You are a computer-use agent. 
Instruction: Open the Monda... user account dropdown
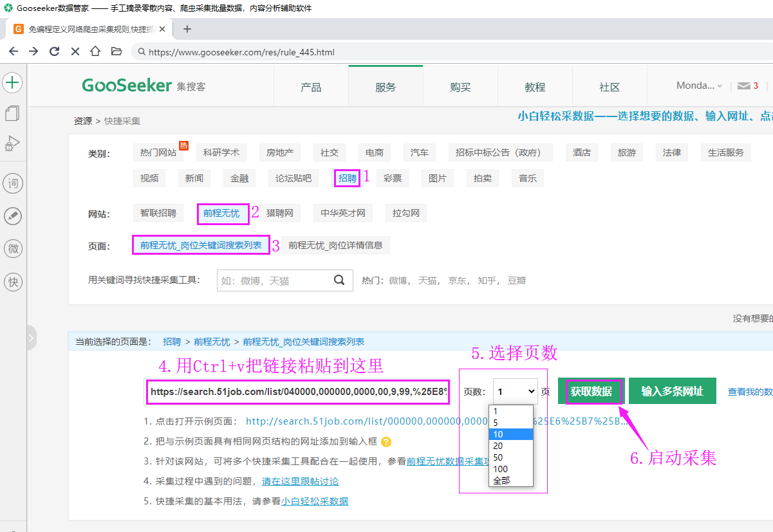[x=699, y=86]
